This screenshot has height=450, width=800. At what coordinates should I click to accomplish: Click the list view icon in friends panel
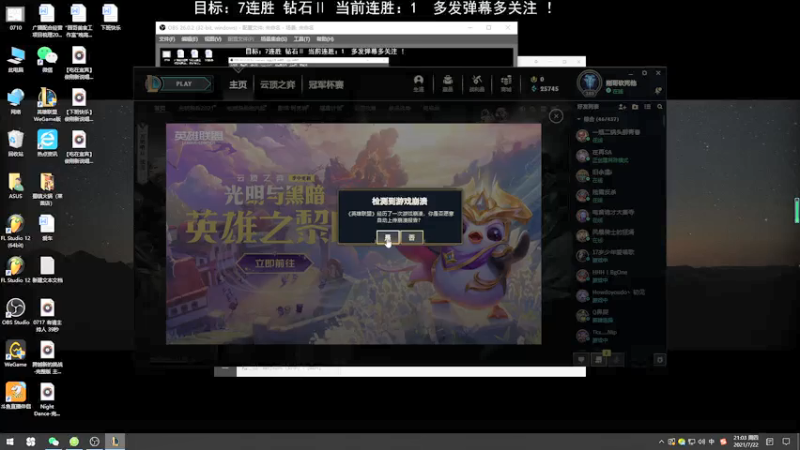tap(647, 107)
